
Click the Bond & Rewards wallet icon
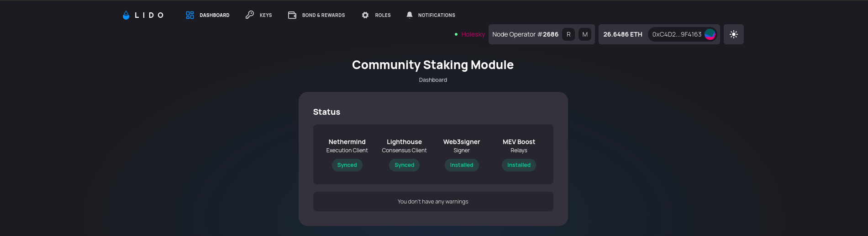point(292,15)
